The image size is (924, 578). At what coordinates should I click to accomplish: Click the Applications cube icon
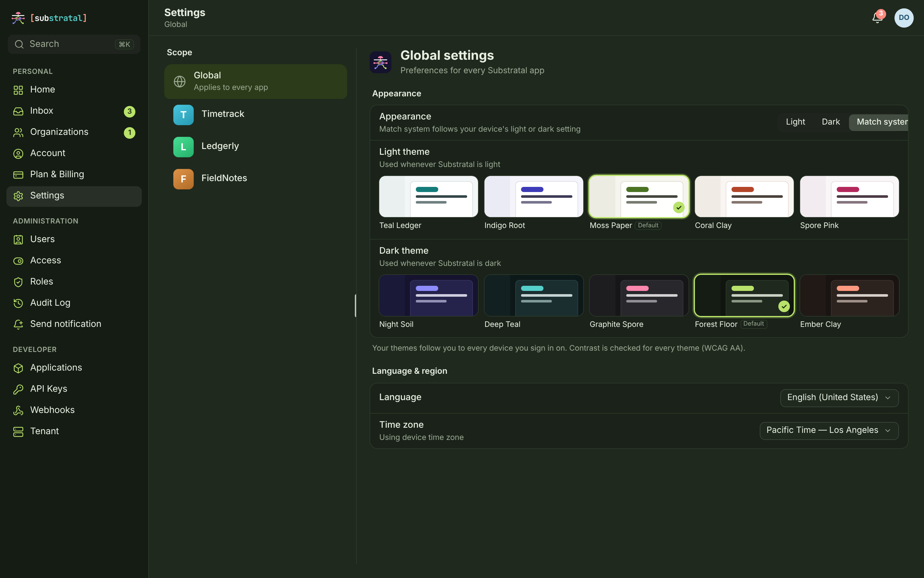(x=18, y=368)
